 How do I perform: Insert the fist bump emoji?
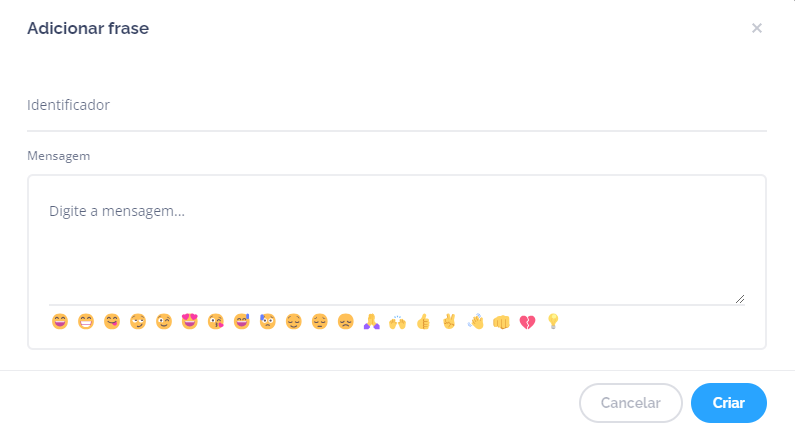pos(501,322)
